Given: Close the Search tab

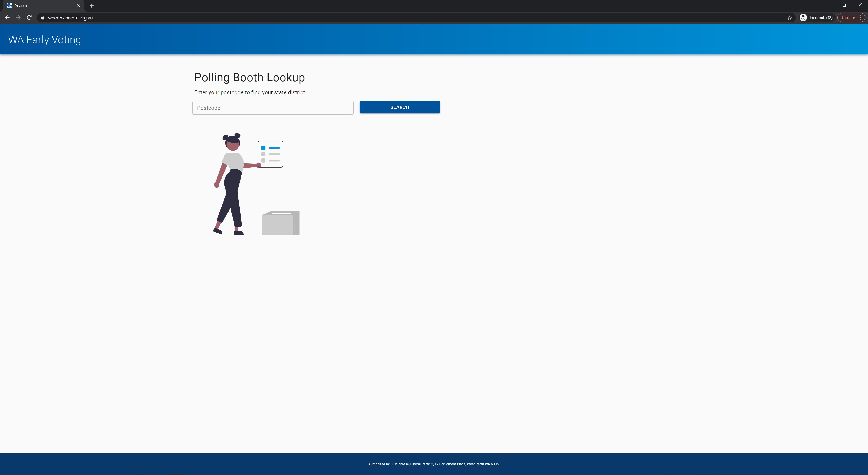Looking at the screenshot, I should point(78,6).
